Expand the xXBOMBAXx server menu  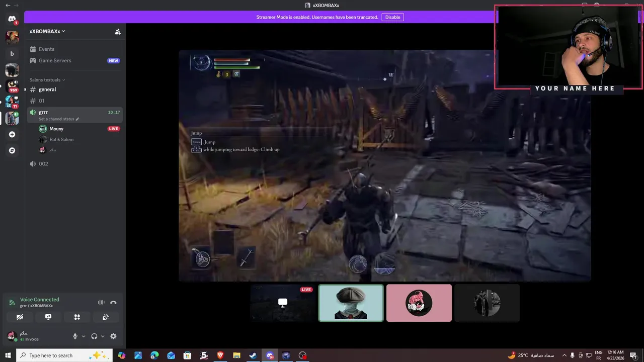[x=47, y=31]
